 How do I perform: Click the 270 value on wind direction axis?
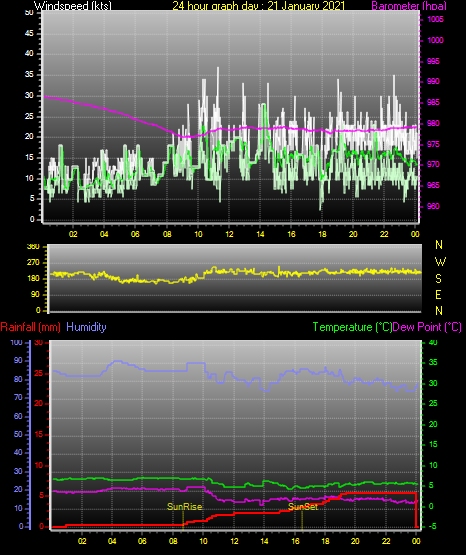(33, 263)
